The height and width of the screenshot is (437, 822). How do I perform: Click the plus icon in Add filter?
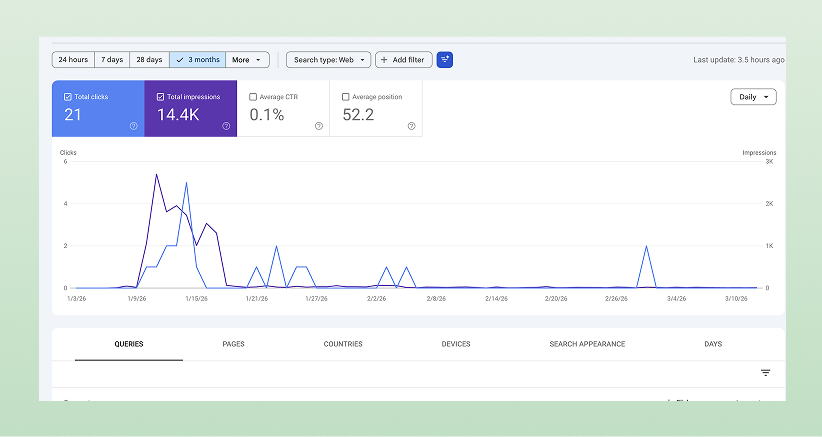click(384, 60)
